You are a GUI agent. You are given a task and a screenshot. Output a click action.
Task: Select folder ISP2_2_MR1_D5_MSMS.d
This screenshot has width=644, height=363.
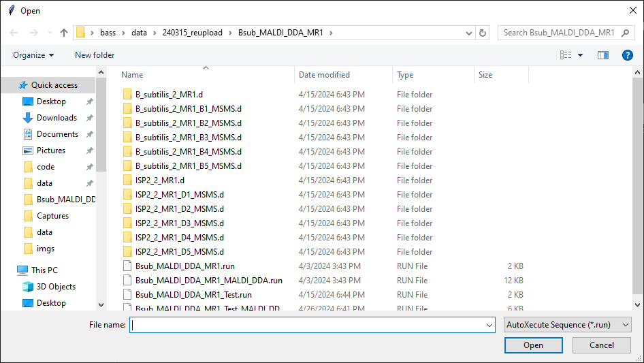click(180, 252)
